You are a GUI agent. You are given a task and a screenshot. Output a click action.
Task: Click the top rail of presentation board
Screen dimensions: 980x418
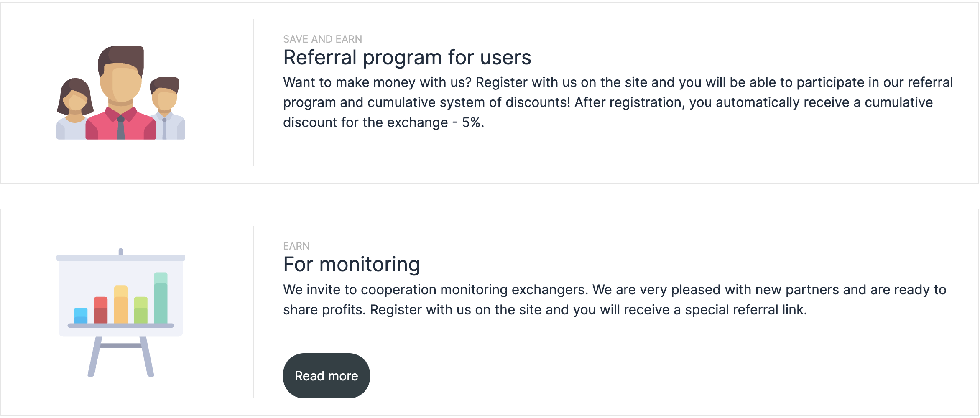click(121, 258)
